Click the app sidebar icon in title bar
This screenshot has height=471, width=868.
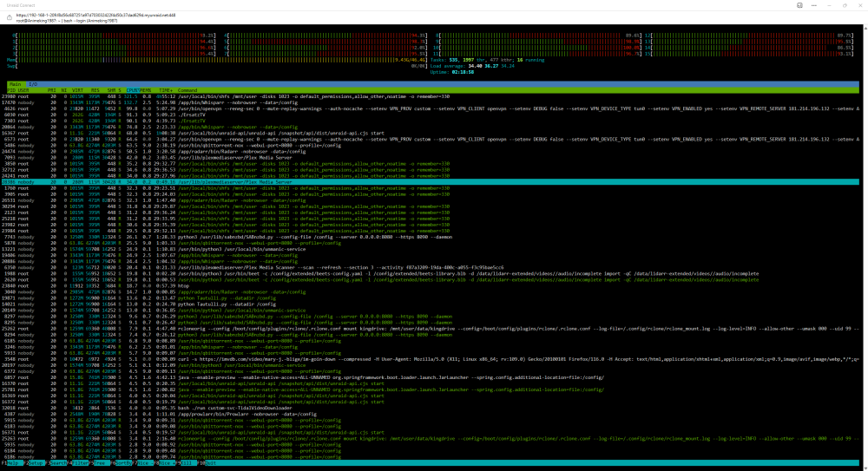coord(799,5)
